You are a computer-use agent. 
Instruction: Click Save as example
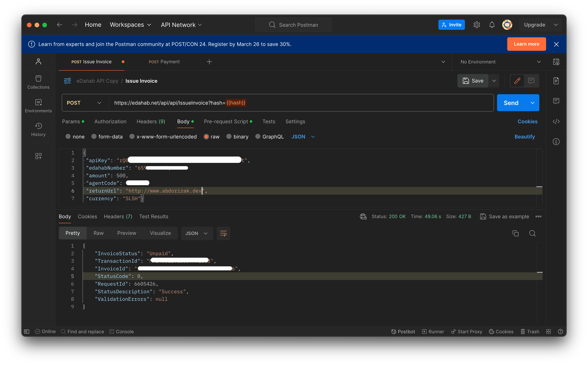point(505,217)
